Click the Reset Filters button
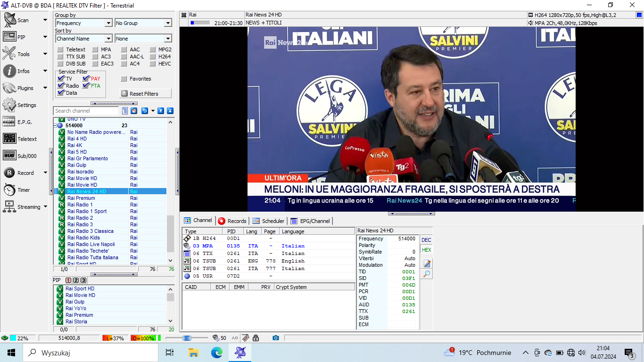This screenshot has width=644, height=362. pyautogui.click(x=146, y=93)
